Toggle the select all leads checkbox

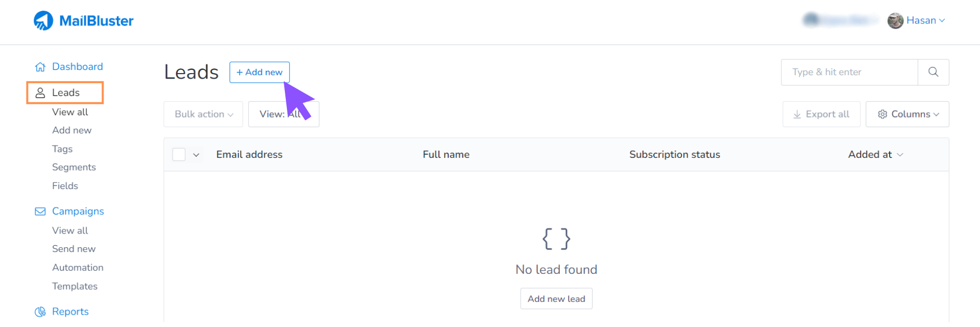(x=179, y=154)
